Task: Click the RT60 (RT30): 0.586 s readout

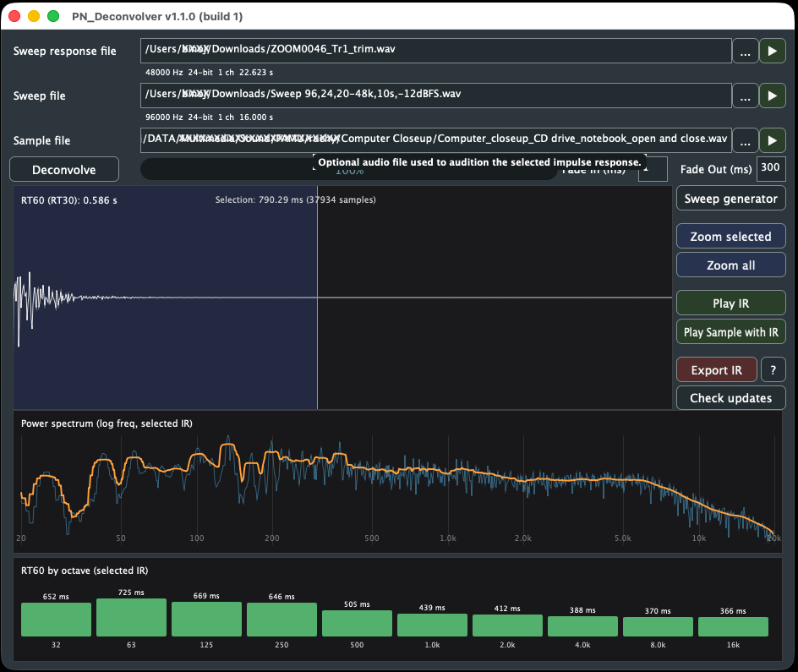Action: pos(69,200)
